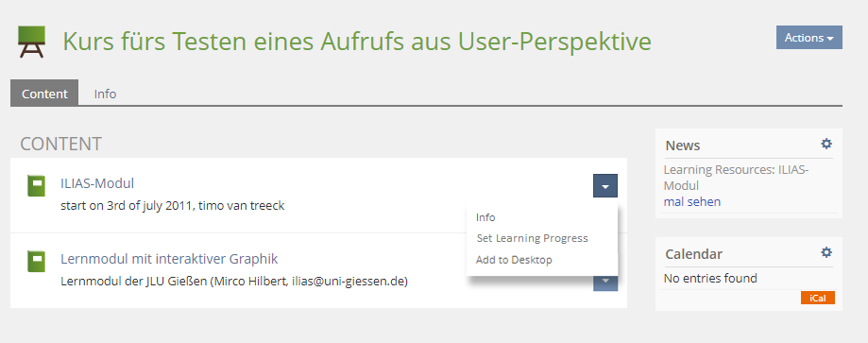Viewport: 868px width, 343px height.
Task: Choose Info from the dropdown menu
Action: 485,217
